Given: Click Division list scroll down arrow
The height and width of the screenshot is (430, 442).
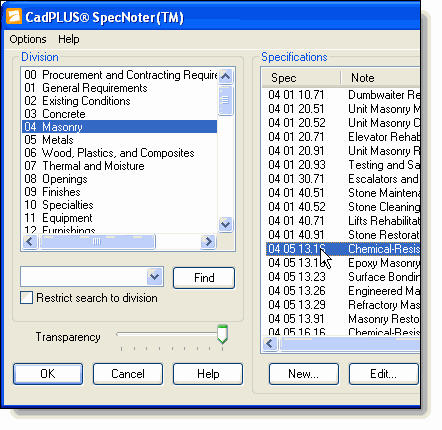Looking at the screenshot, I should pyautogui.click(x=226, y=224).
